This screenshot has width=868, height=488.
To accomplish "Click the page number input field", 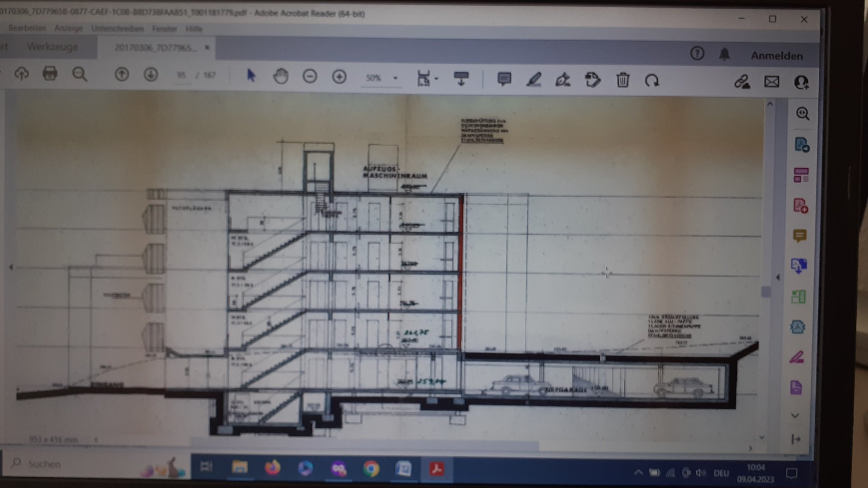I will pyautogui.click(x=182, y=75).
